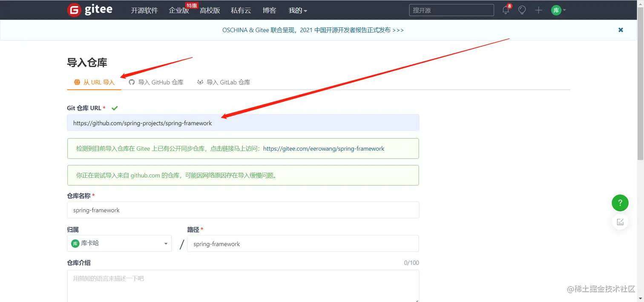Select the 从 URL 导入 tab
Image resolution: width=644 pixels, height=302 pixels.
(95, 82)
